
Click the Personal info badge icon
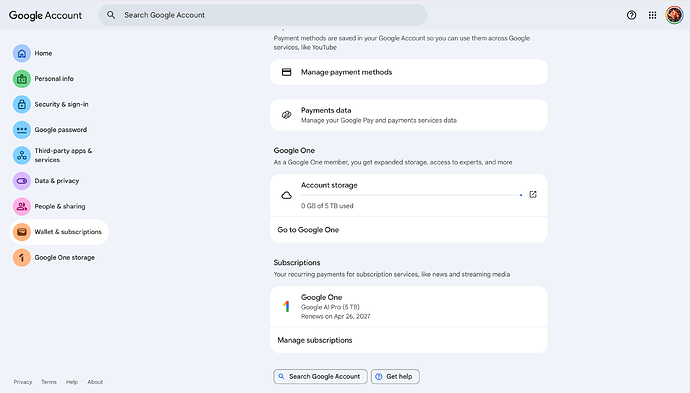click(x=22, y=79)
